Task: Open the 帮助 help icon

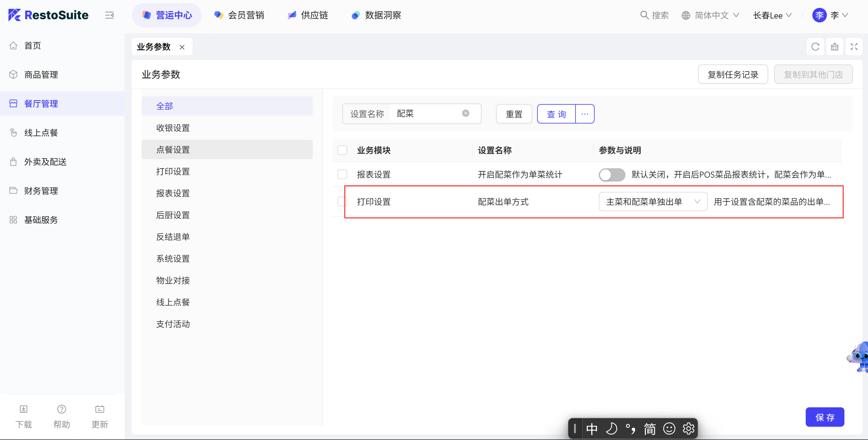Action: 62,409
